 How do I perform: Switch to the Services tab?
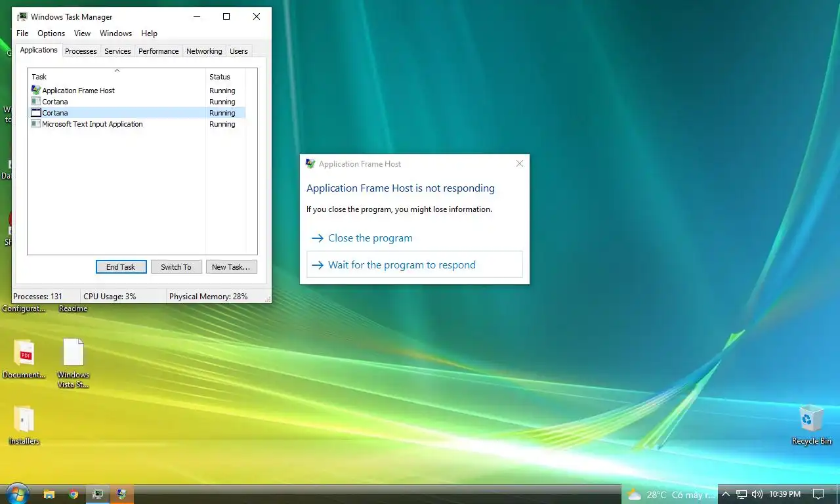117,51
